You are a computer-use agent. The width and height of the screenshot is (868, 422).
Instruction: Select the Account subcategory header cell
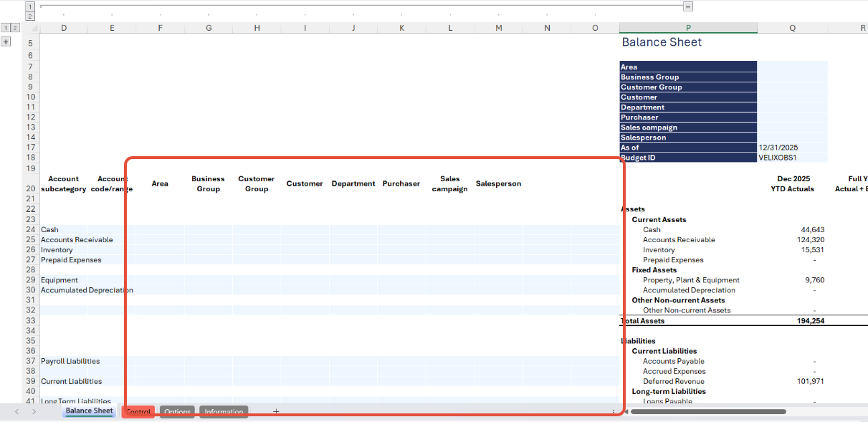point(64,184)
